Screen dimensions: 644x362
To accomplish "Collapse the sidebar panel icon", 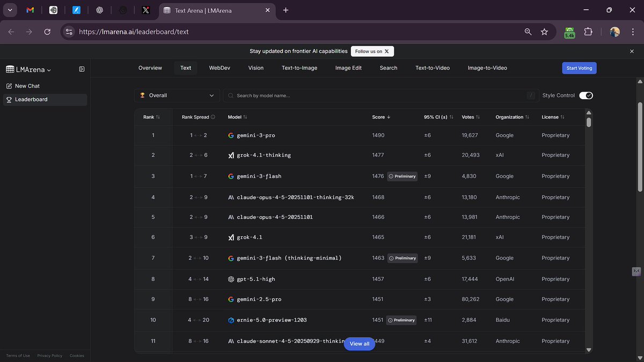I will 82,69.
